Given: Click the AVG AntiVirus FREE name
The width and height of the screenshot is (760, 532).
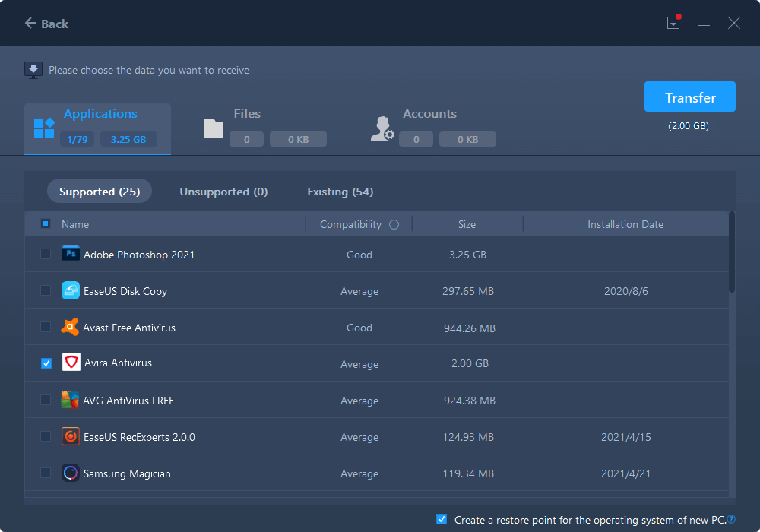Looking at the screenshot, I should click(128, 401).
